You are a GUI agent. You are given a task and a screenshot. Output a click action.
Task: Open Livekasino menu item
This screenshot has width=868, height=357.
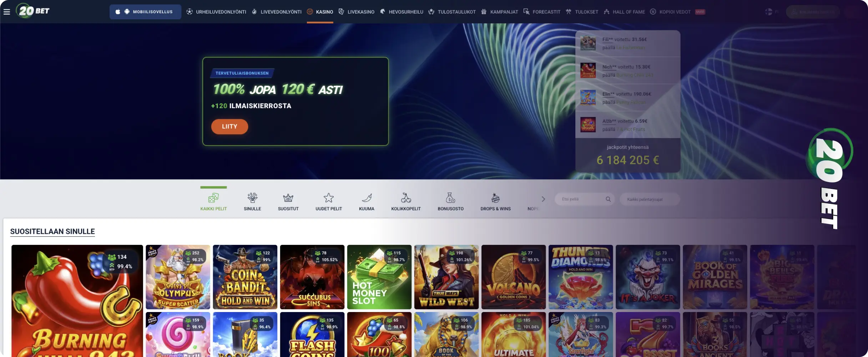(356, 12)
